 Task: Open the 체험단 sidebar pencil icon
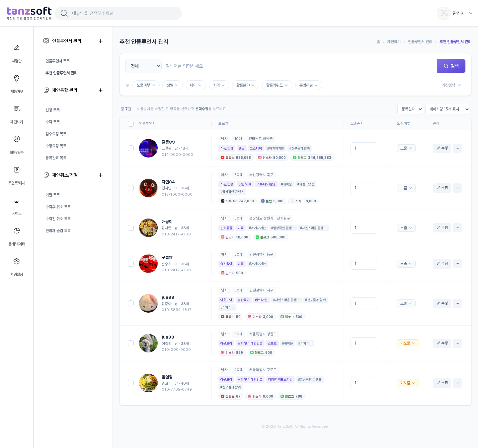[17, 48]
